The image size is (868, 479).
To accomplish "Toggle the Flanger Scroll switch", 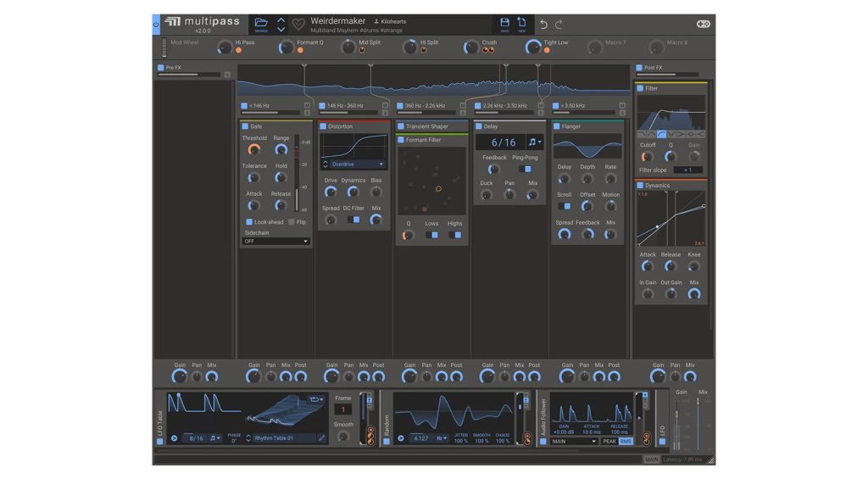I will point(564,206).
